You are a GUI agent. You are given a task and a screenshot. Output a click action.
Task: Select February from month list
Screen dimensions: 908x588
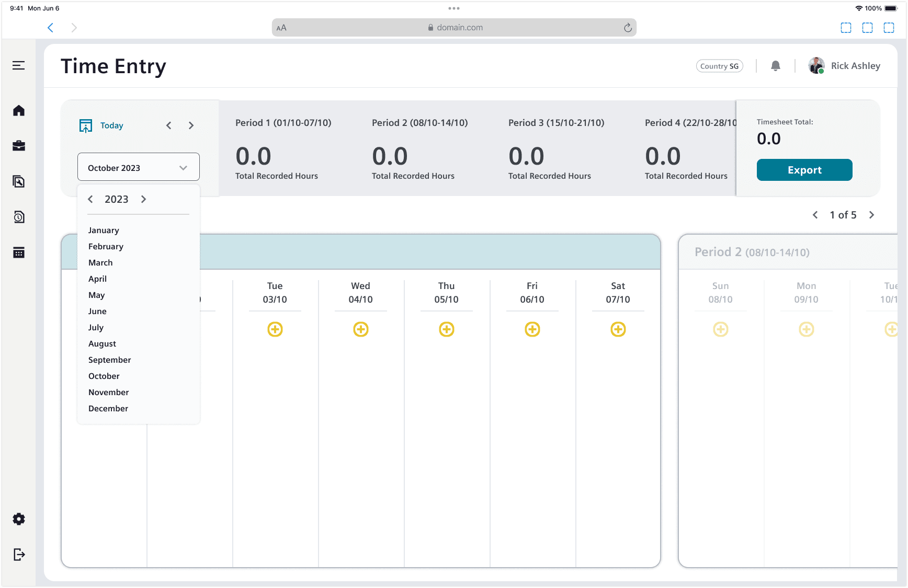coord(106,247)
